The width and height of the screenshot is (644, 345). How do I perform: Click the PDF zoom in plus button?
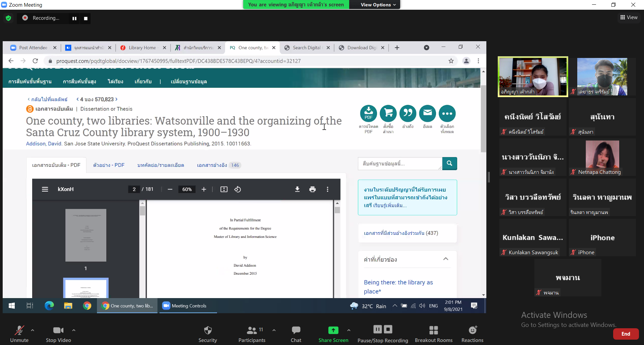point(204,190)
